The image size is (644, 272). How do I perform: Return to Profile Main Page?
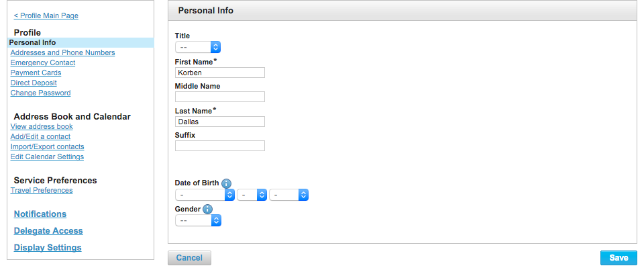click(x=46, y=15)
